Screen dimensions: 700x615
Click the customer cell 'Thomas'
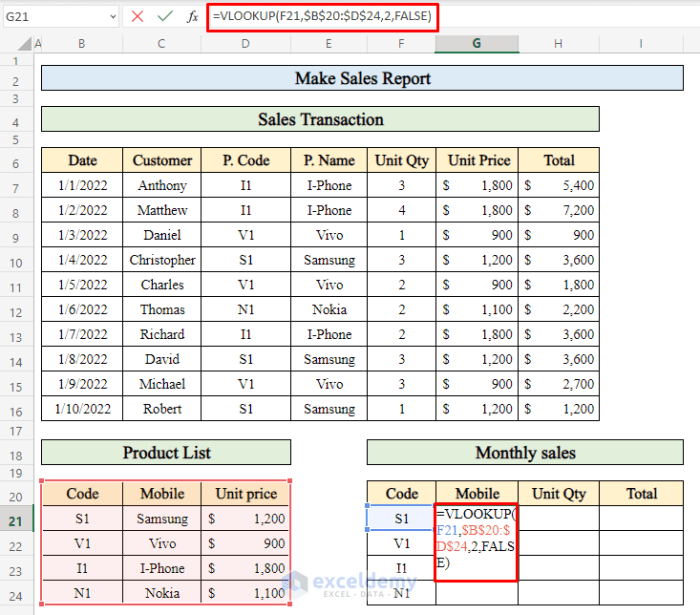pos(162,309)
